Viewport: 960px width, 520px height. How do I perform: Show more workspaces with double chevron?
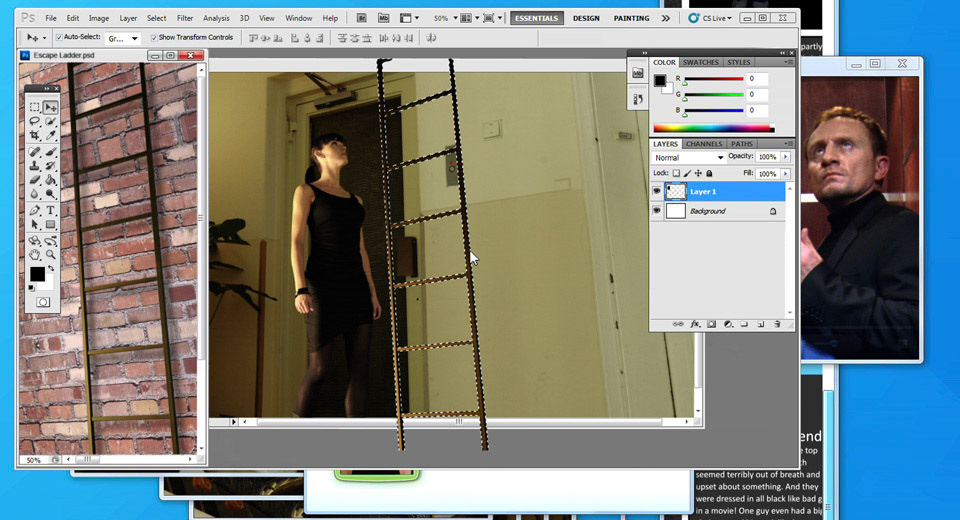point(666,18)
